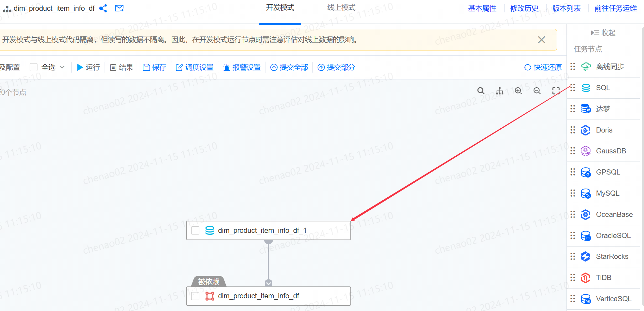
Task: Click the zoom in icon
Action: point(518,91)
